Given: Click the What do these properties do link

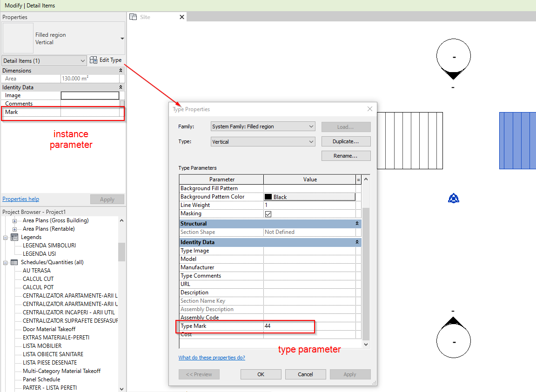Looking at the screenshot, I should [212, 357].
